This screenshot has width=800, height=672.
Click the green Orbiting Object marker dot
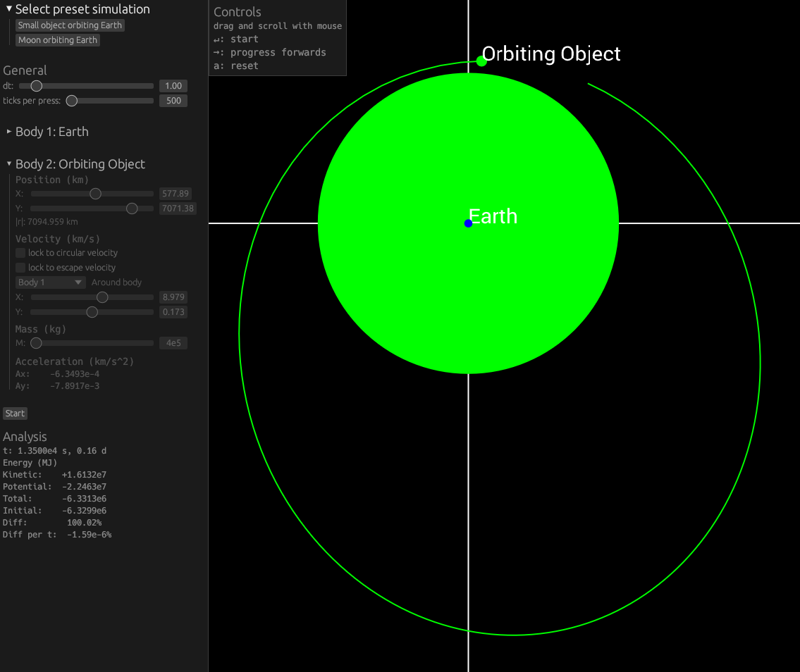(x=481, y=61)
